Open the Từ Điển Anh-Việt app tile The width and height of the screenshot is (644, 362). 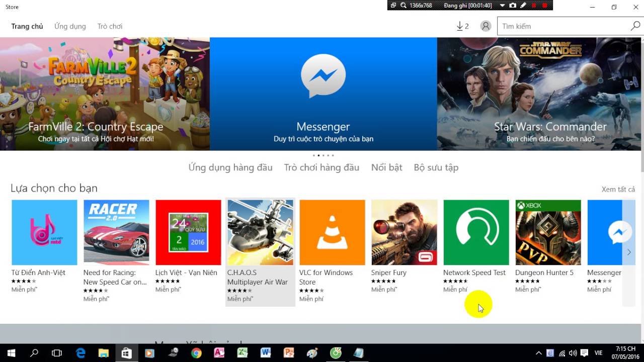[44, 246]
